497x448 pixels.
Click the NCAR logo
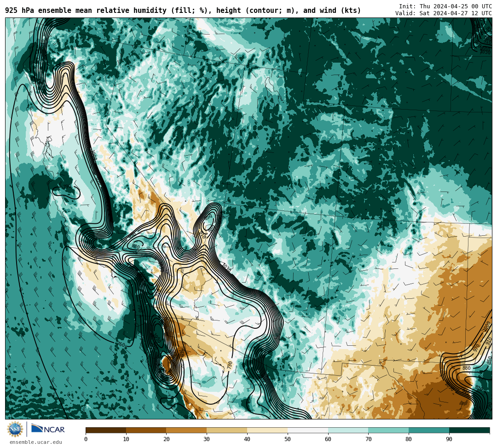tap(48, 429)
